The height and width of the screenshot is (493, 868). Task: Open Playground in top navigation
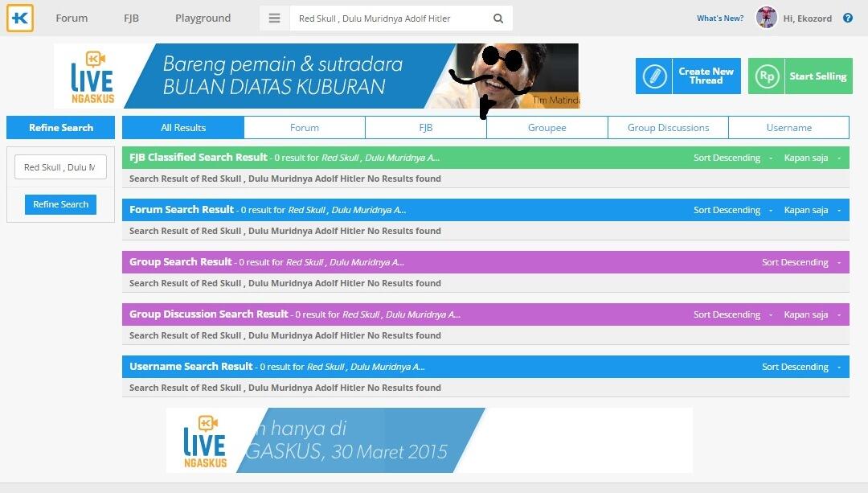[203, 18]
